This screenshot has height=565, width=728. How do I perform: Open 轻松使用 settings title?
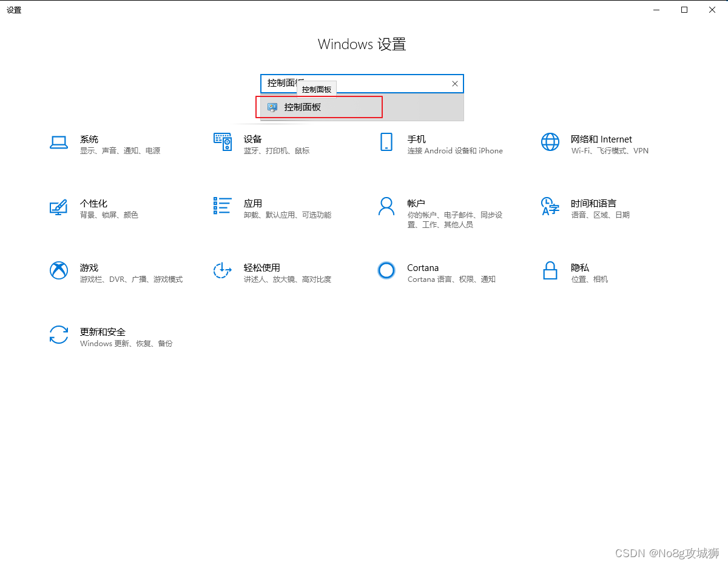[x=262, y=268]
